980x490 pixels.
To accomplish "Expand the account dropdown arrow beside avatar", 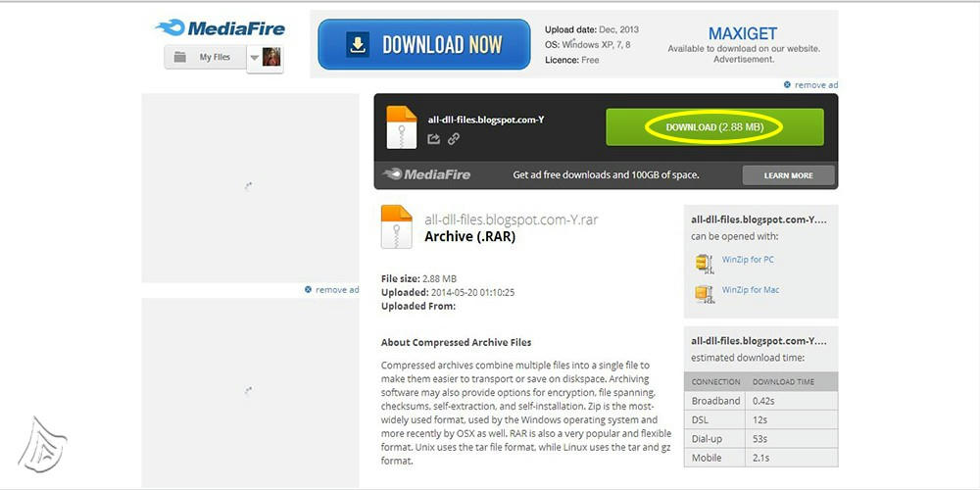I will pos(255,58).
